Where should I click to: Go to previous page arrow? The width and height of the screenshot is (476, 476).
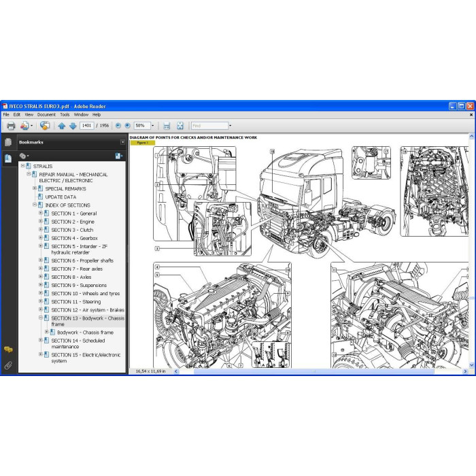click(x=62, y=126)
